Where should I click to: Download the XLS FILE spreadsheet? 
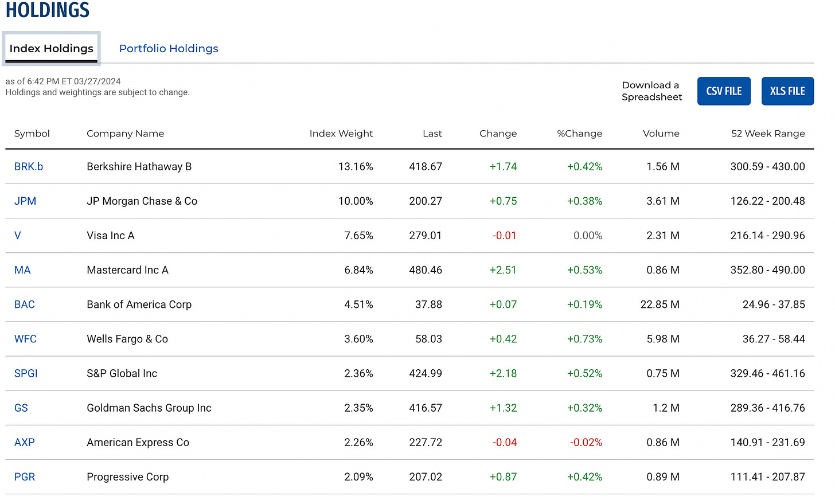click(787, 91)
